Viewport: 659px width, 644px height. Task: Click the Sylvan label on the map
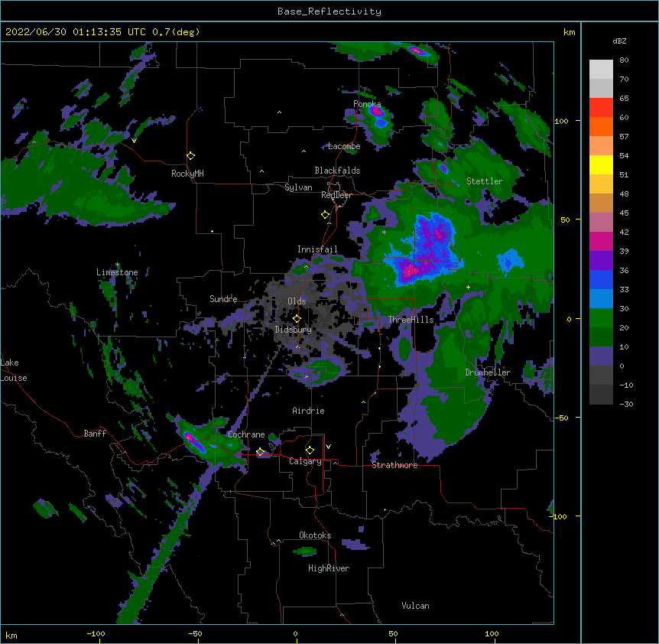[298, 187]
